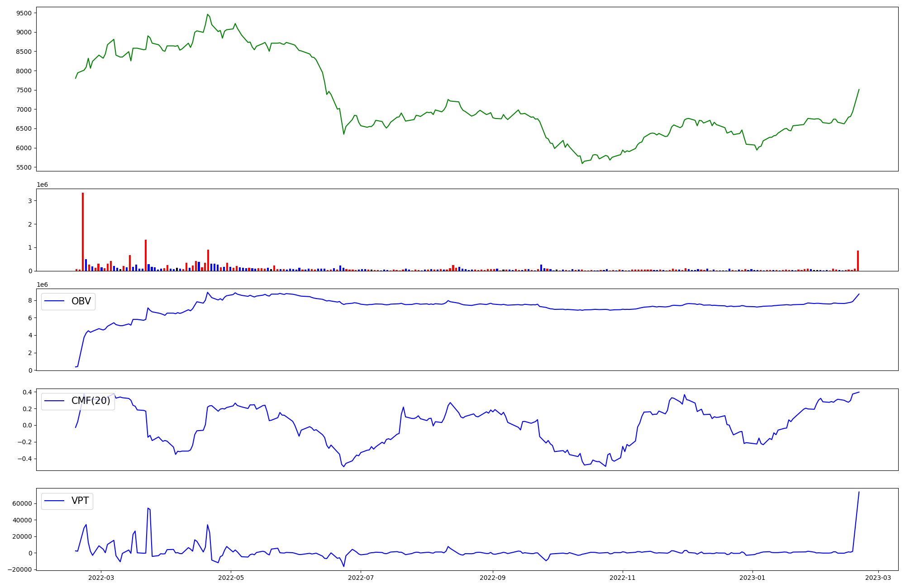Click the 2023-03 x-axis date label
This screenshot has width=905, height=588.
pos(879,577)
